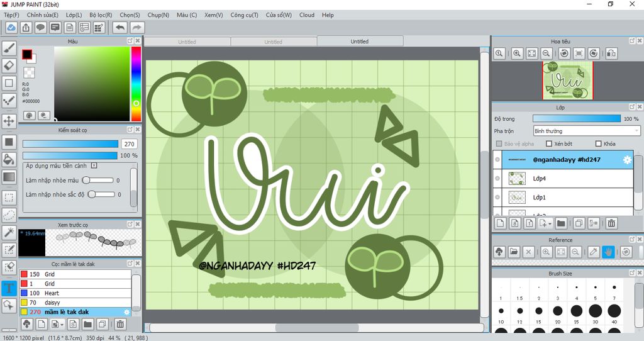Image resolution: width=644 pixels, height=341 pixels.
Task: Select the Heart brush
Action: point(75,293)
